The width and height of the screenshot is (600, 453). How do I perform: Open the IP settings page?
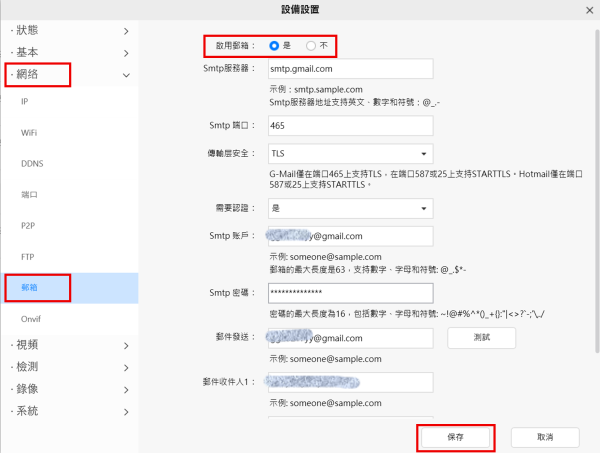pyautogui.click(x=25, y=102)
